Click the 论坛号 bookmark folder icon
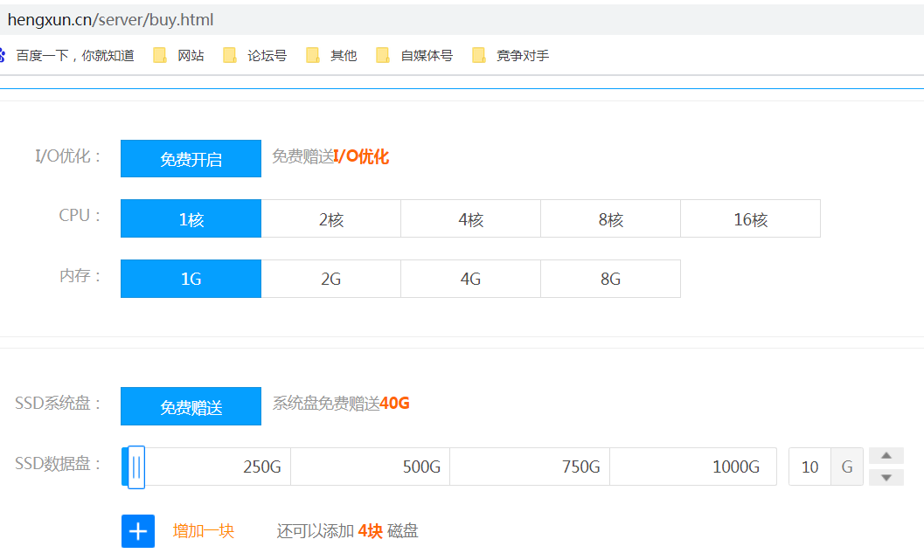 click(230, 54)
